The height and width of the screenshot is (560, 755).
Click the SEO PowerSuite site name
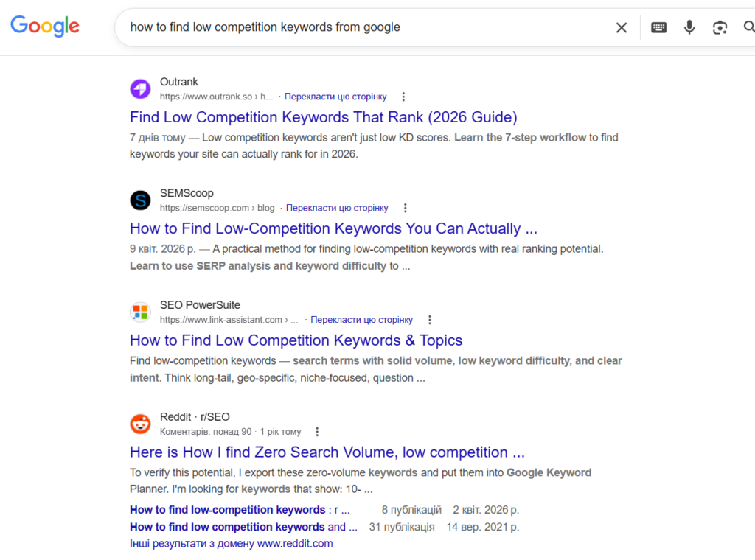point(200,305)
